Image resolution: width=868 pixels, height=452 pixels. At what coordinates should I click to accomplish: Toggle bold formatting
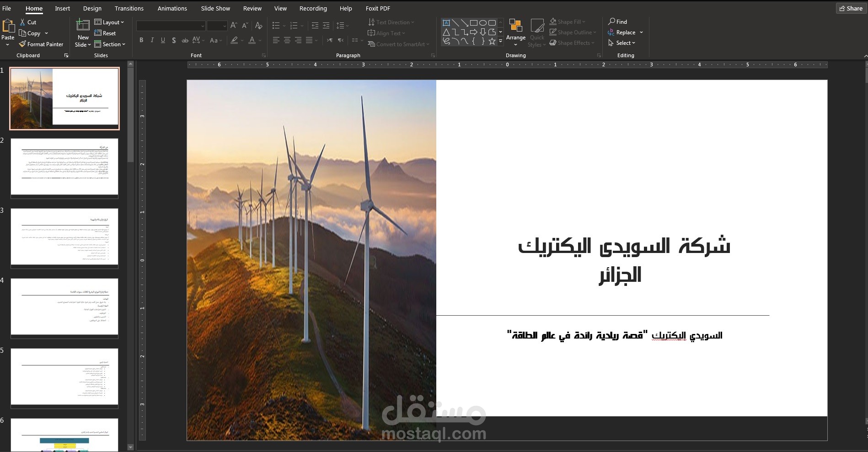141,40
